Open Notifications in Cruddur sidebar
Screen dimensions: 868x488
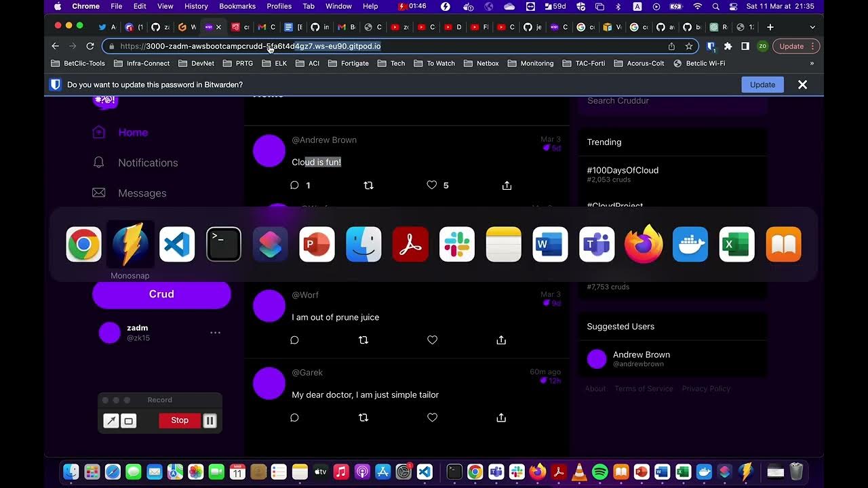point(135,163)
